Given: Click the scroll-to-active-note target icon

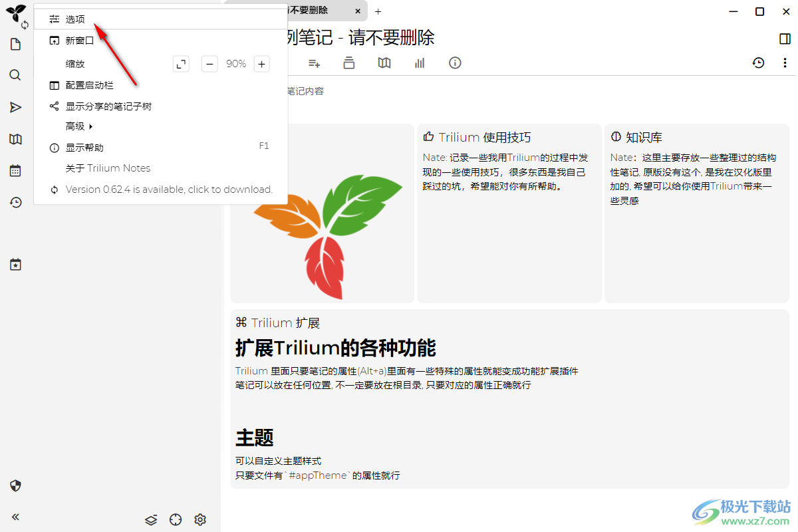Looking at the screenshot, I should click(x=176, y=519).
